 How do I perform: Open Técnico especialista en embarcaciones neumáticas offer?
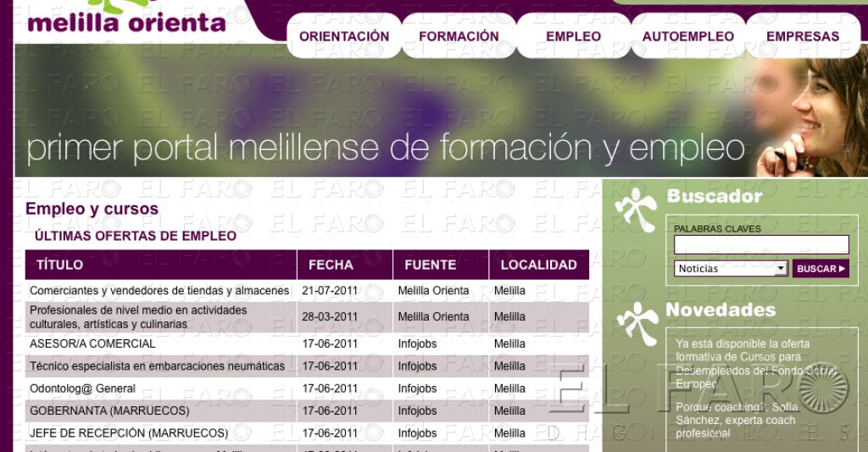157,366
